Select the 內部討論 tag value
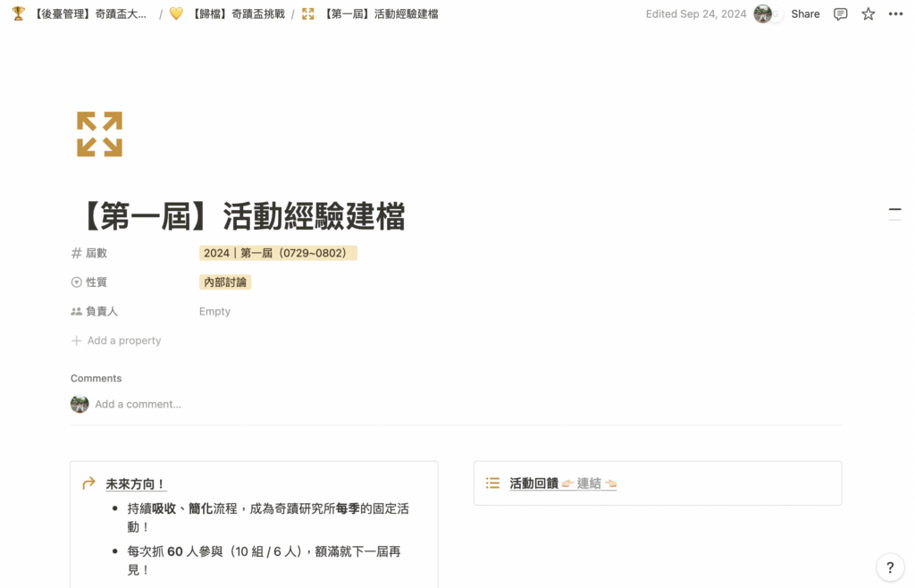915x588 pixels. [x=225, y=282]
